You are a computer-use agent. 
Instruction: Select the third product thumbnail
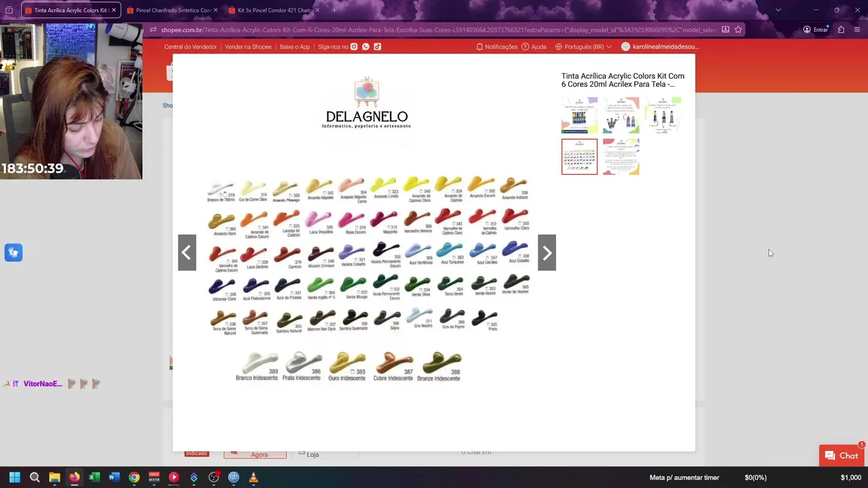coord(663,115)
